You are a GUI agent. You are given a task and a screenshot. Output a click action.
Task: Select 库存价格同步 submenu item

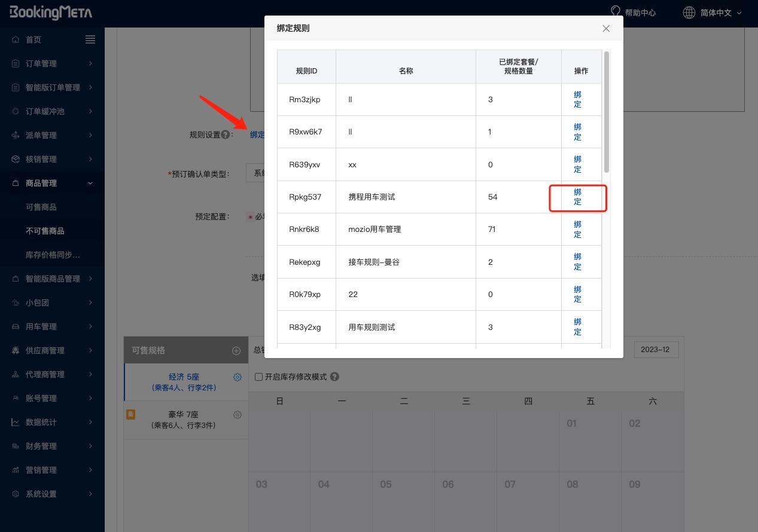tap(53, 255)
